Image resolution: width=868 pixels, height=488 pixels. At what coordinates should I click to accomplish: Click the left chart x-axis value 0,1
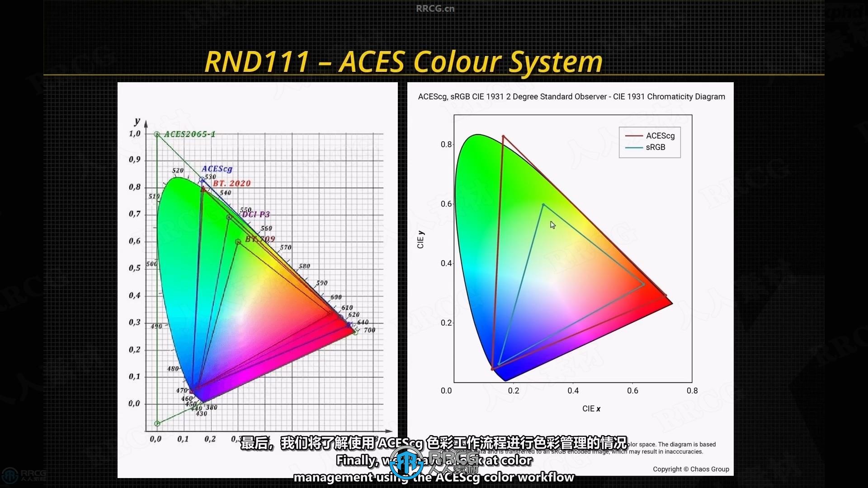(183, 439)
